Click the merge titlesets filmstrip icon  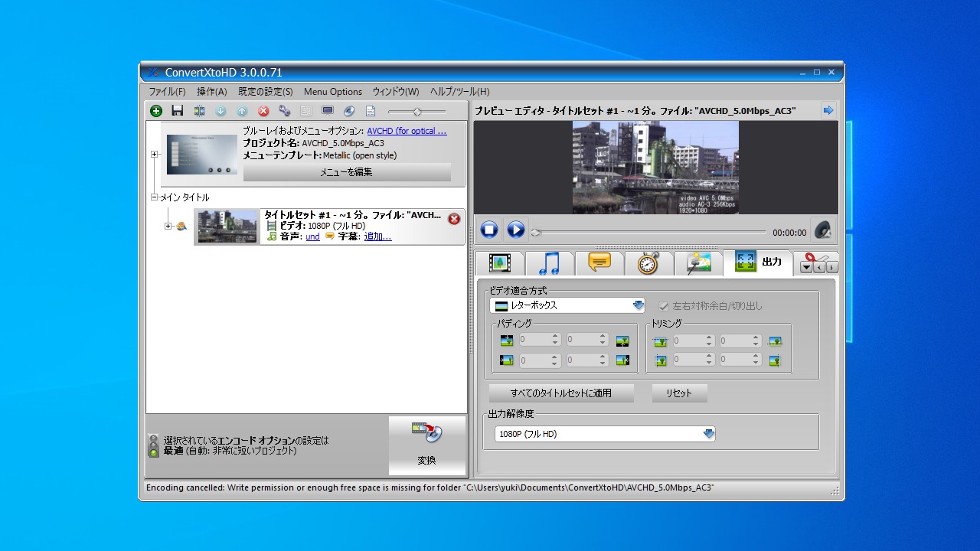click(199, 111)
